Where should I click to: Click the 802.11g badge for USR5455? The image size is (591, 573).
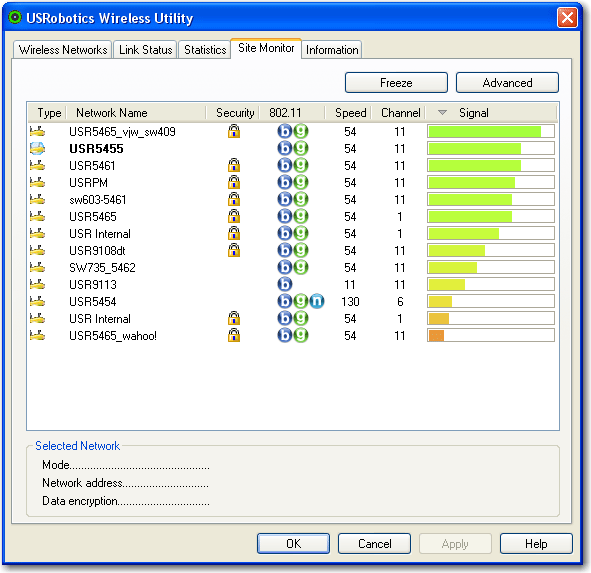[x=301, y=149]
